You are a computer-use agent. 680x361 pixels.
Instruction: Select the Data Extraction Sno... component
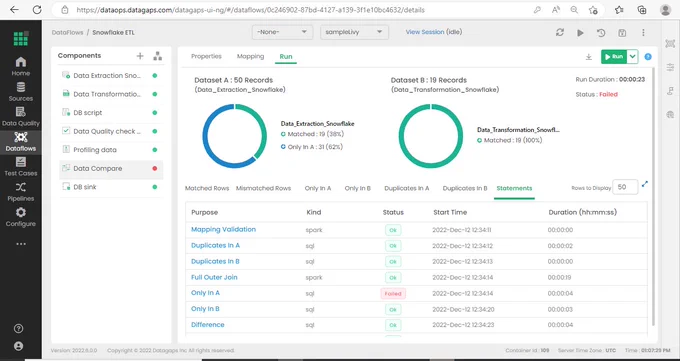[111, 75]
